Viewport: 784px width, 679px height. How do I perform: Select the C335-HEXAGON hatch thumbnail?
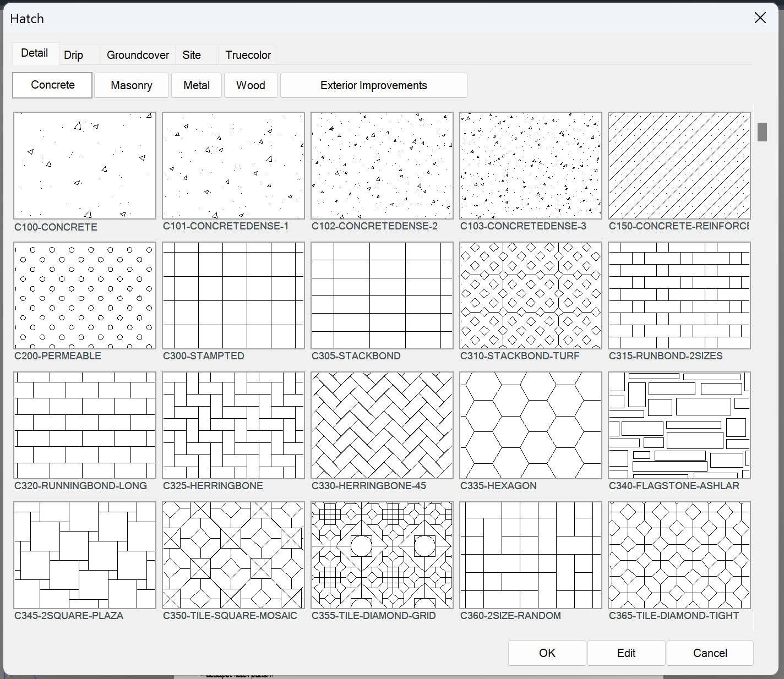click(x=531, y=425)
